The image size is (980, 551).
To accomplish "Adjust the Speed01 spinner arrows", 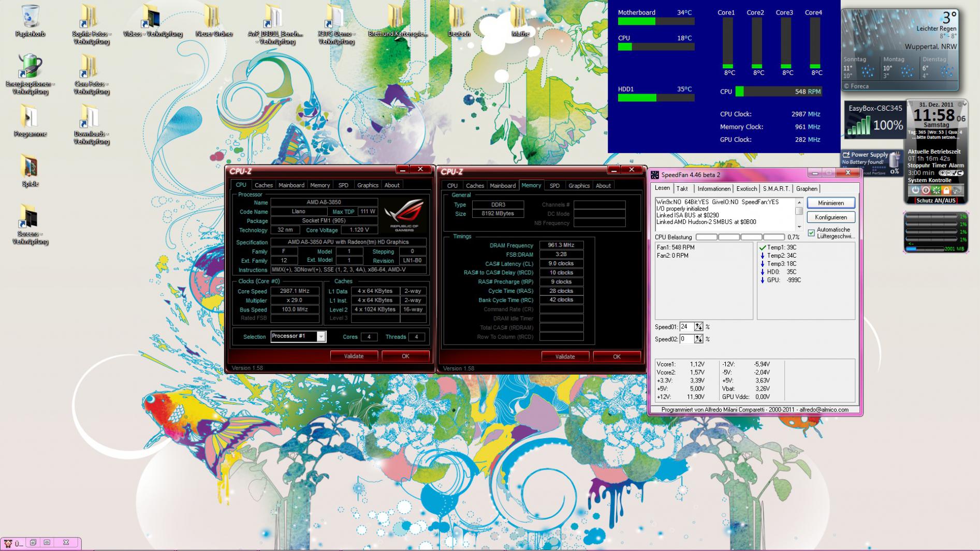I will click(699, 326).
